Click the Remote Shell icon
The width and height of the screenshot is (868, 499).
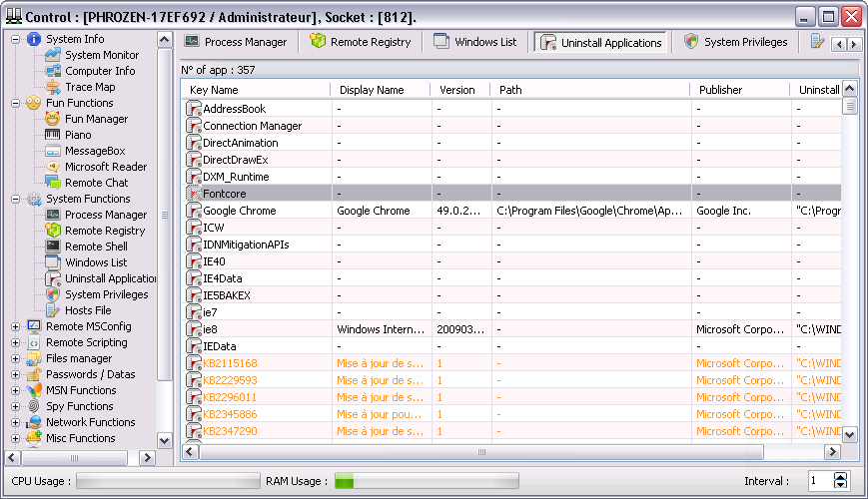[53, 247]
